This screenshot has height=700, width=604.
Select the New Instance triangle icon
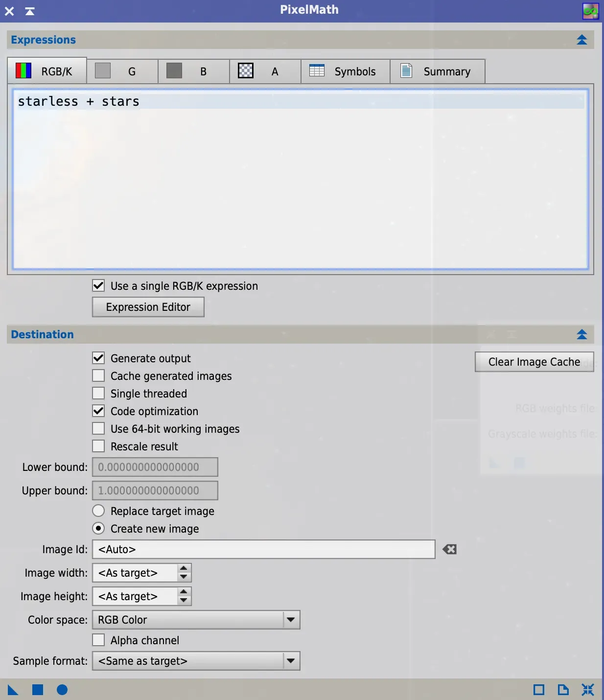(x=12, y=689)
